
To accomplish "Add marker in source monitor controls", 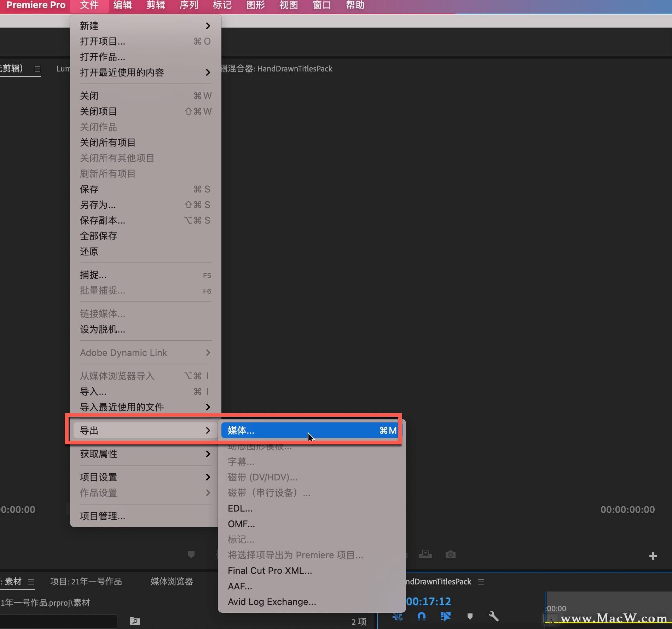I will pos(191,554).
